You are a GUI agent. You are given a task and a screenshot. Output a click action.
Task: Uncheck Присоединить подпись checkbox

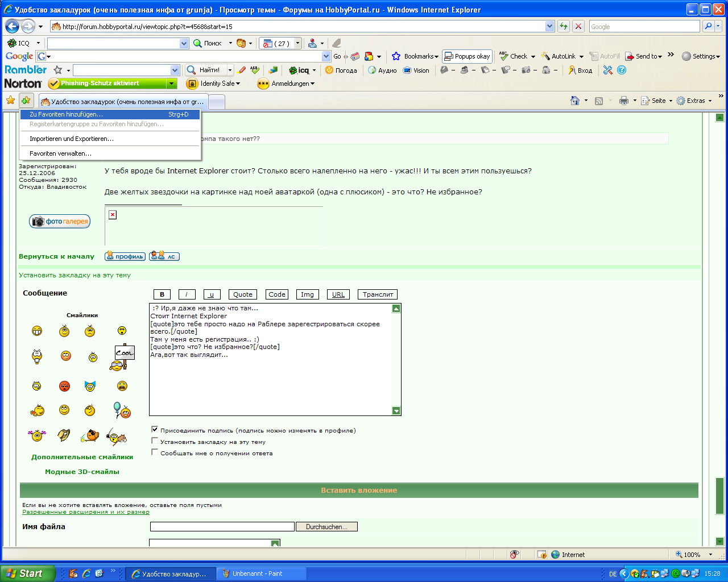tap(155, 430)
